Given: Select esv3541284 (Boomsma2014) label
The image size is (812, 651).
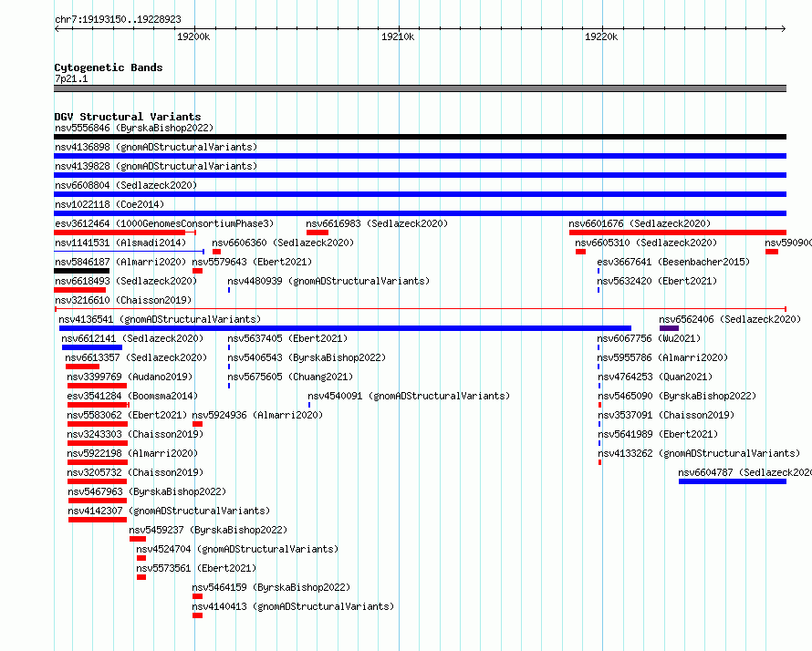Looking at the screenshot, I should click(132, 396).
